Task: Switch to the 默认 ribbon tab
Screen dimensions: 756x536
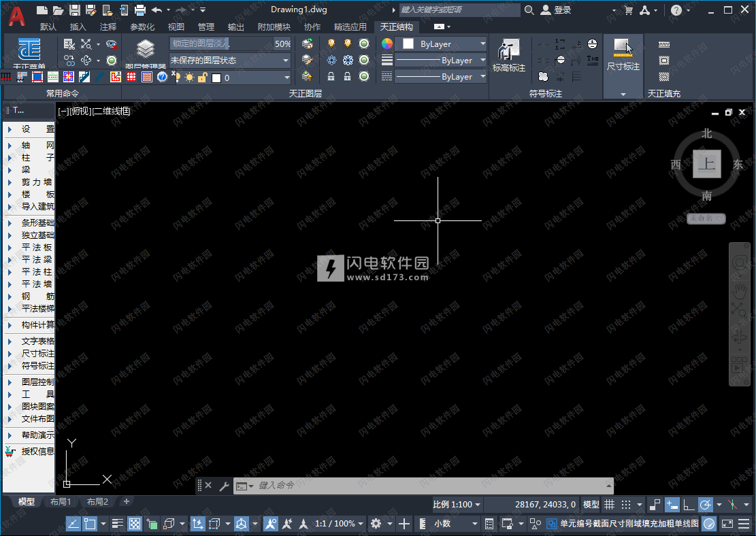Action: 48,27
